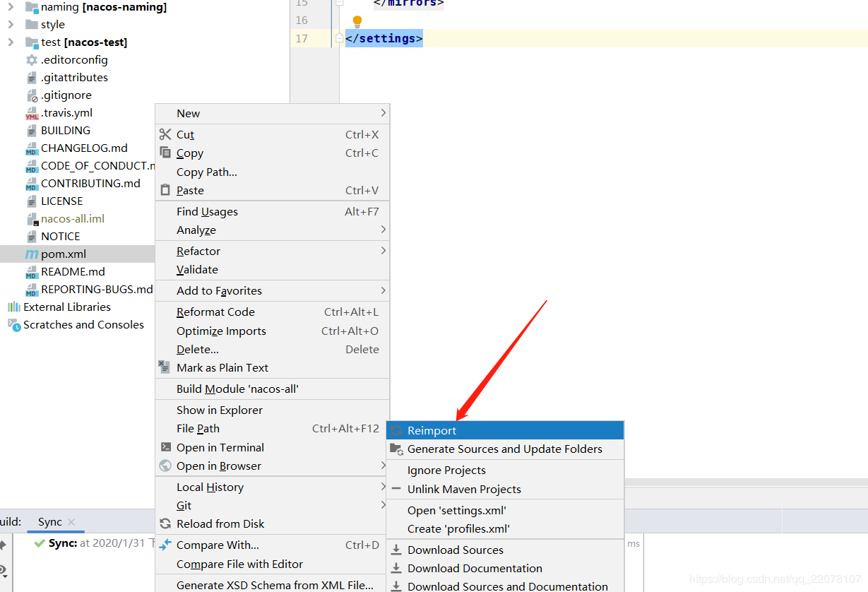Click the yellow lightbulb intention icon
The width and height of the screenshot is (868, 592).
tap(357, 22)
